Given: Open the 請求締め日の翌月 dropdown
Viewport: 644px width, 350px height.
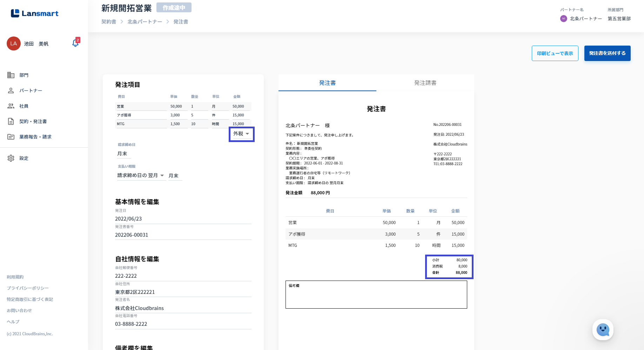Looking at the screenshot, I should (x=141, y=175).
